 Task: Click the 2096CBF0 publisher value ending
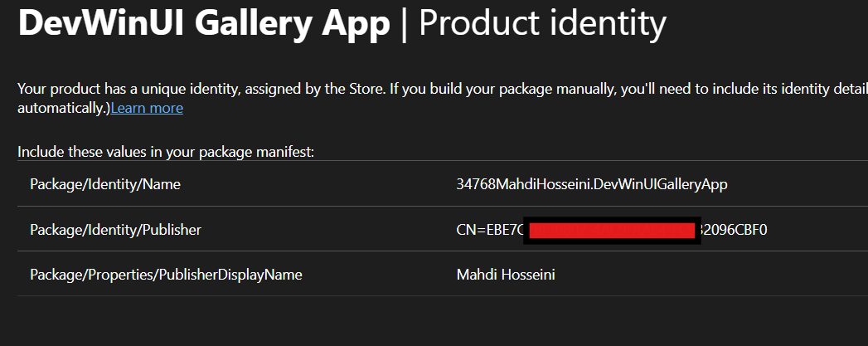(x=735, y=229)
